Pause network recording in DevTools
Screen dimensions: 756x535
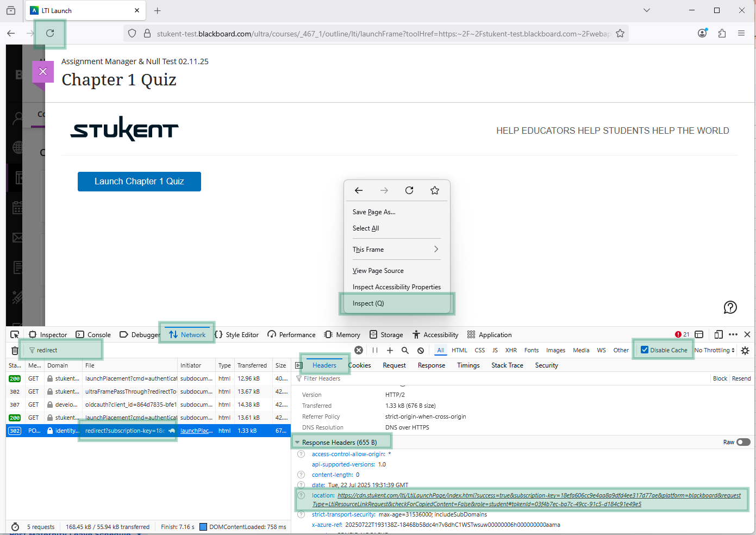click(x=374, y=350)
